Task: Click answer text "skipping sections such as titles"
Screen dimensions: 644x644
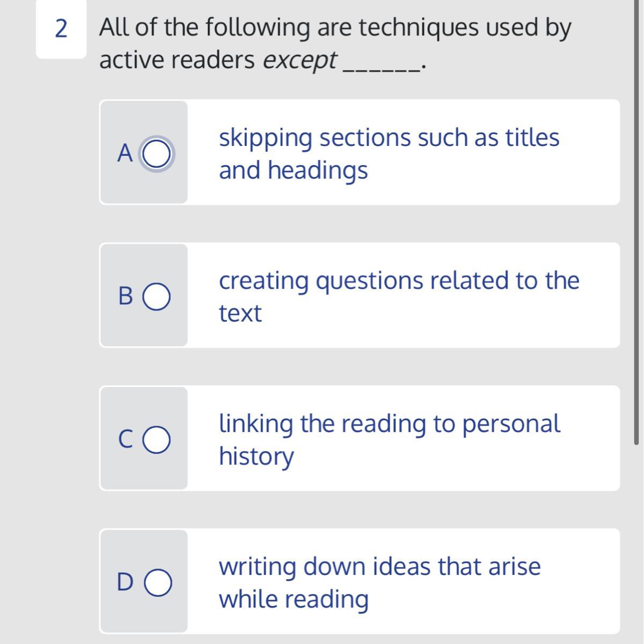Action: pyautogui.click(x=389, y=137)
